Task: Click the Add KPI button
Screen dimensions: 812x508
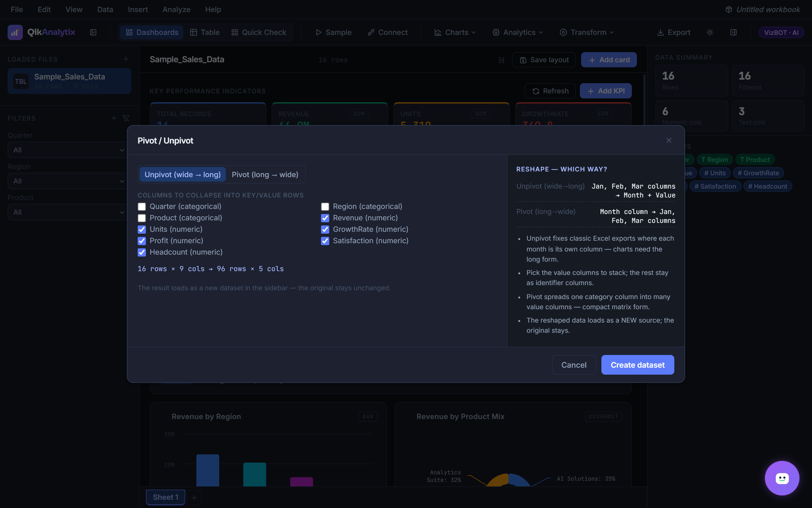Action: click(x=606, y=91)
